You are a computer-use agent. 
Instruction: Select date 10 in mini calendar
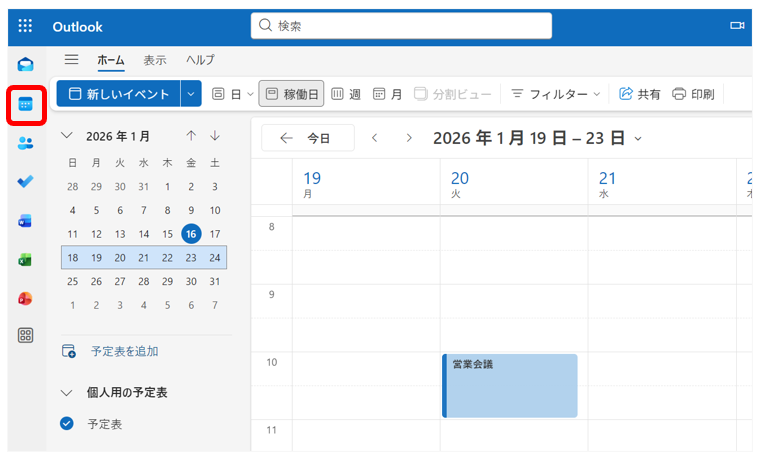[x=215, y=210]
